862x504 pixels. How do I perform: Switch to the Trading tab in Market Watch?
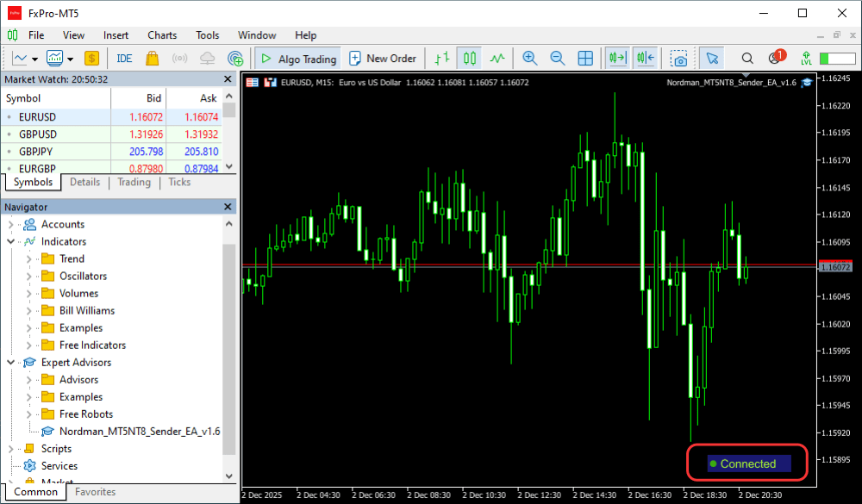[134, 182]
